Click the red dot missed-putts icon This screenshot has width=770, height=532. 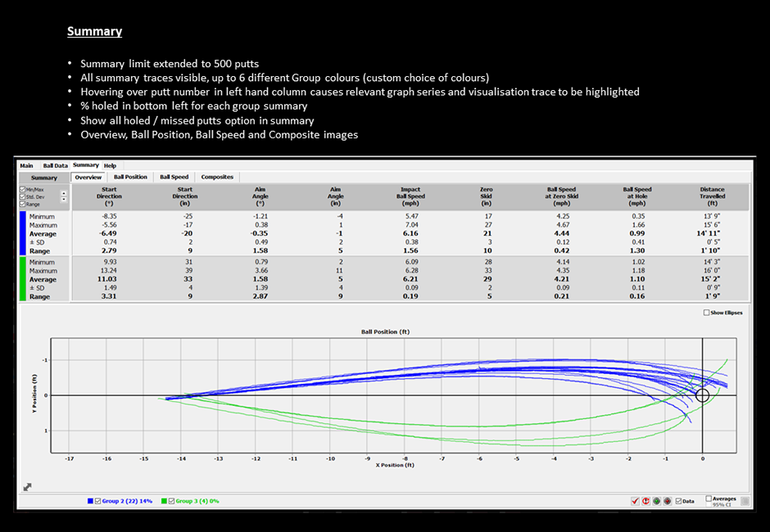[667, 501]
